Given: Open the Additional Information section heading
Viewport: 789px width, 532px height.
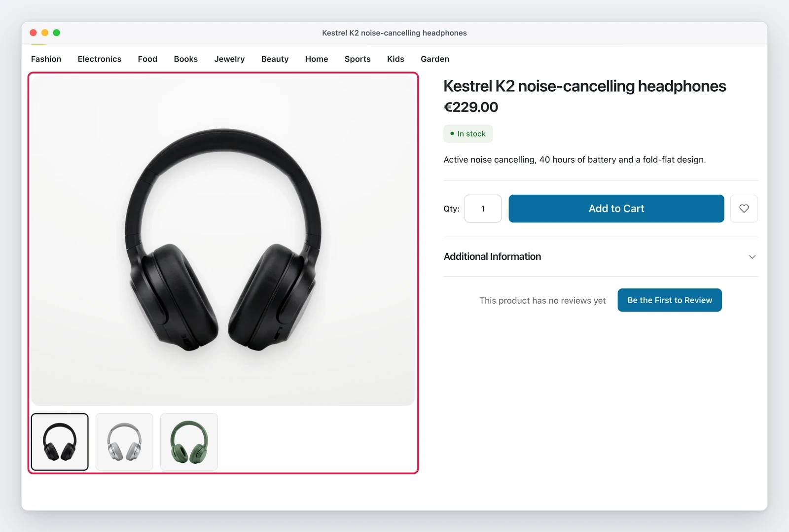Looking at the screenshot, I should [x=492, y=256].
